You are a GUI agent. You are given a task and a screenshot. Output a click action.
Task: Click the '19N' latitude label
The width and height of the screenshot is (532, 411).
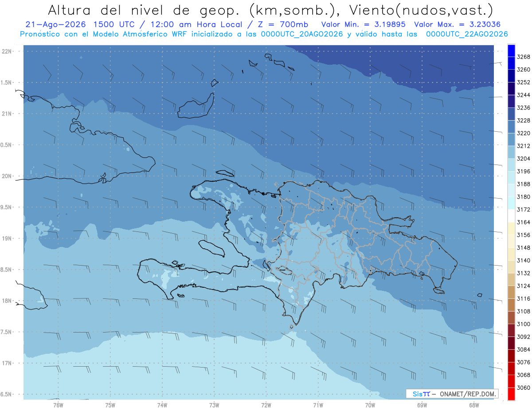(8, 239)
